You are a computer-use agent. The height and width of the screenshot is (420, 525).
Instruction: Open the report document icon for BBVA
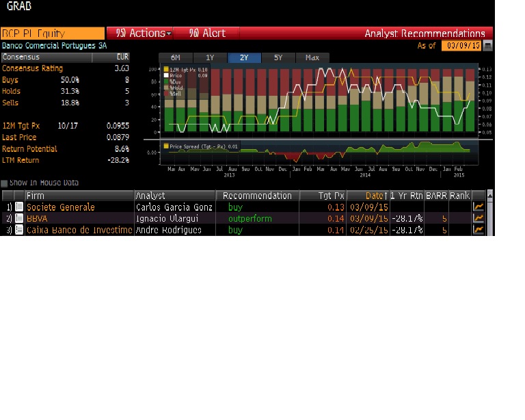click(x=19, y=218)
